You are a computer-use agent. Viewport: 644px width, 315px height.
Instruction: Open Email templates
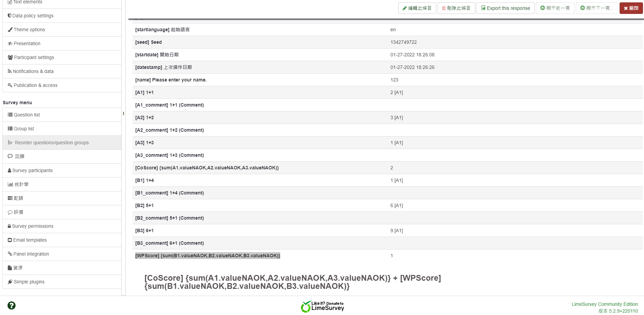[x=62, y=240]
